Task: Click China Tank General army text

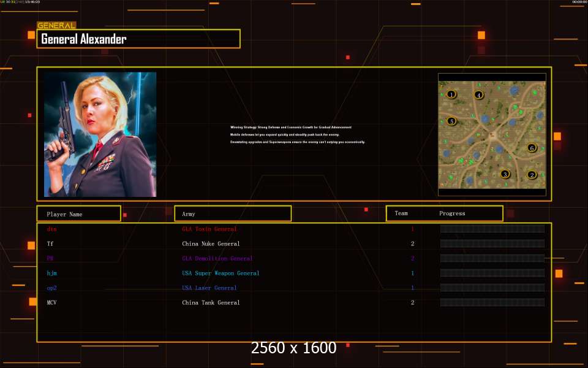Action: [x=211, y=302]
